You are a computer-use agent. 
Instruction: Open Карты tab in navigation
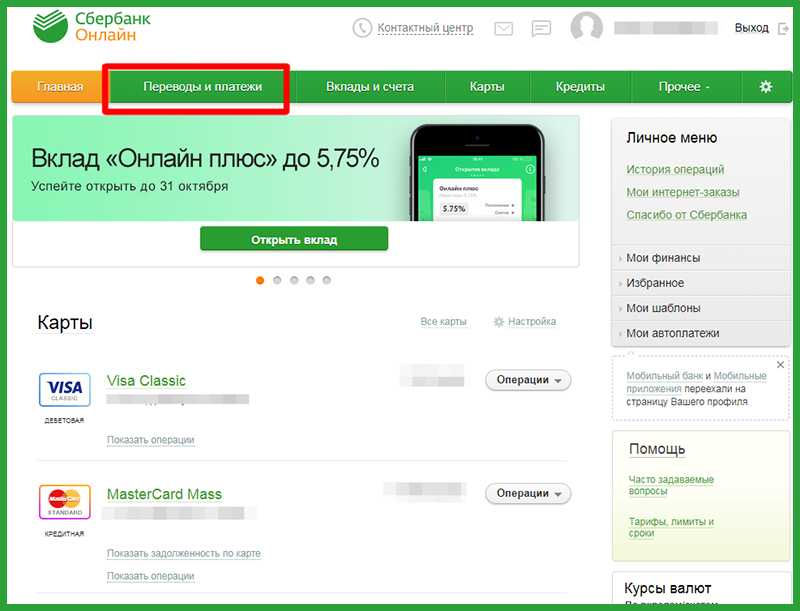(x=487, y=87)
